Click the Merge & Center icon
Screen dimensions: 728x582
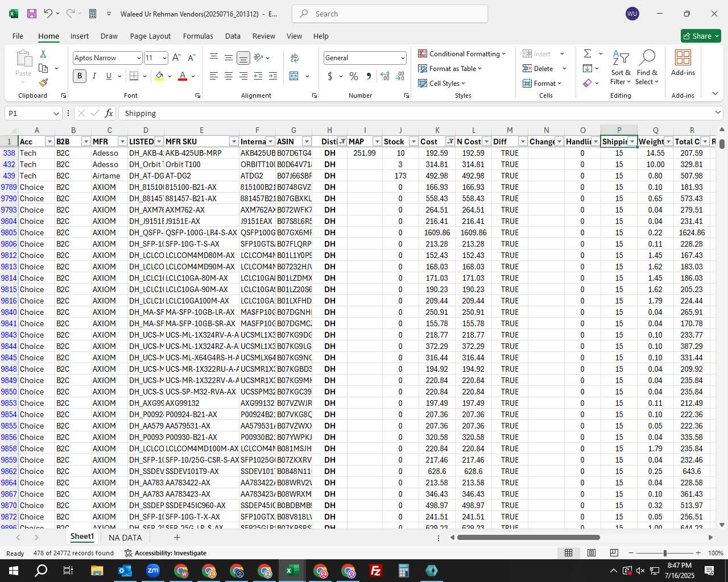point(294,76)
